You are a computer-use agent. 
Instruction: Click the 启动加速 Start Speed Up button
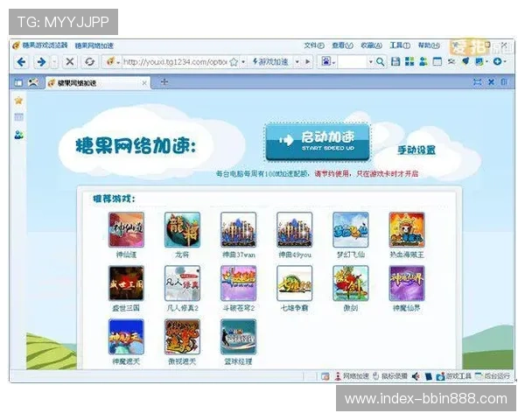[x=318, y=142]
